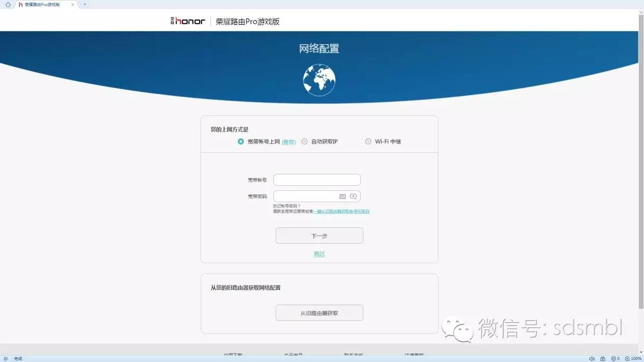This screenshot has width=644, height=362.
Task: Focus the 宽带密码 input field
Action: (x=317, y=196)
